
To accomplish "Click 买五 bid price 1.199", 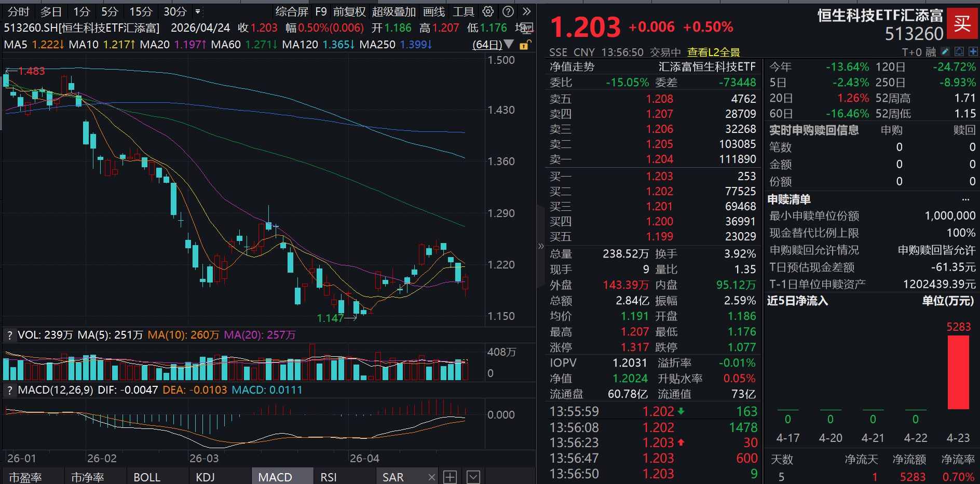I will tap(659, 237).
